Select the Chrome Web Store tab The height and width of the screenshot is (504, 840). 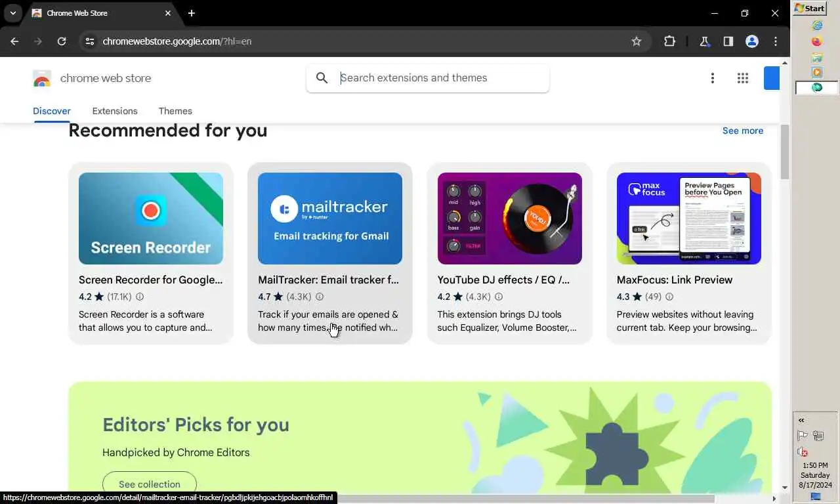(x=102, y=13)
